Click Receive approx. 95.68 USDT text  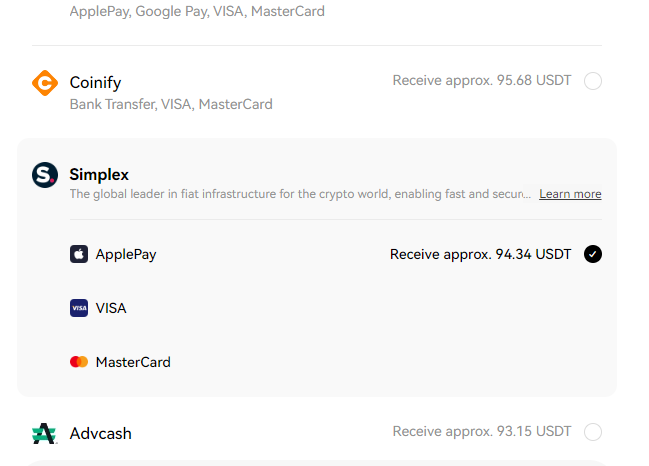pyautogui.click(x=482, y=80)
